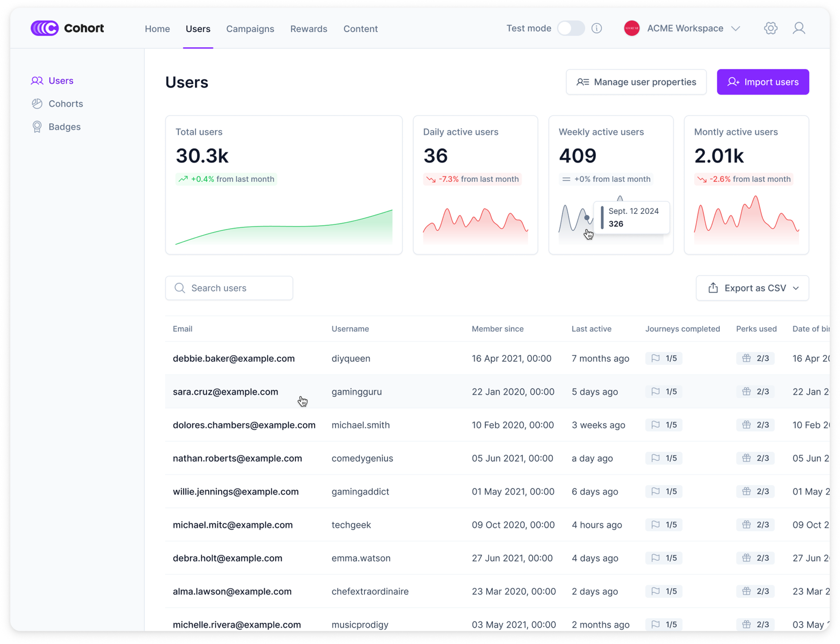840x644 pixels.
Task: Click the Badges ribbon icon in the sidebar
Action: (37, 127)
